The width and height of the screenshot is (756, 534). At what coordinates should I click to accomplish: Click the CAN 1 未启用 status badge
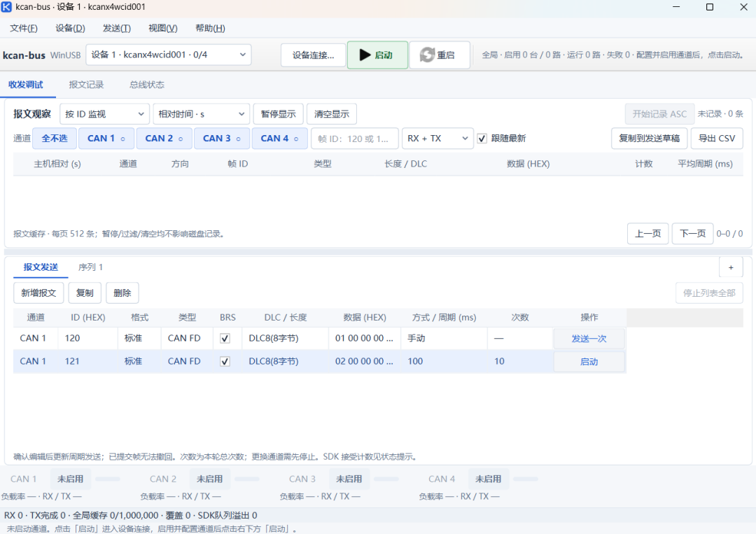point(71,479)
